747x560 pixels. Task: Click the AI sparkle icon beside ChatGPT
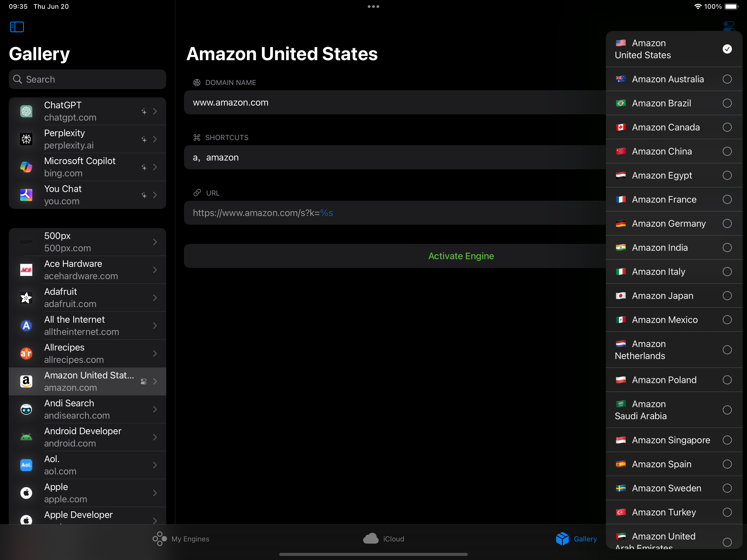144,111
